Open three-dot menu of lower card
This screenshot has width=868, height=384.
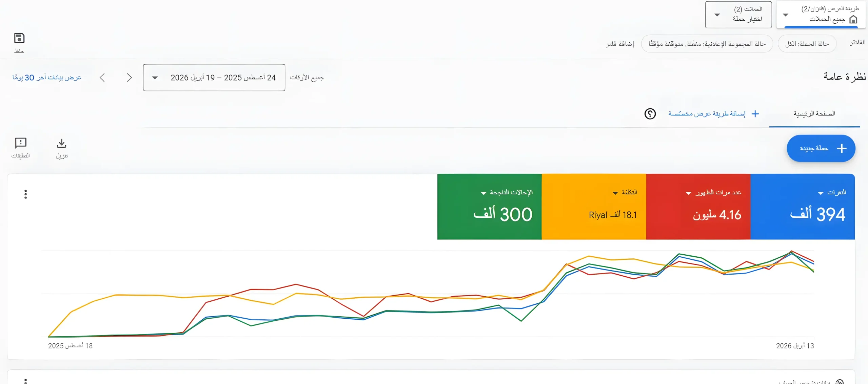(25, 381)
